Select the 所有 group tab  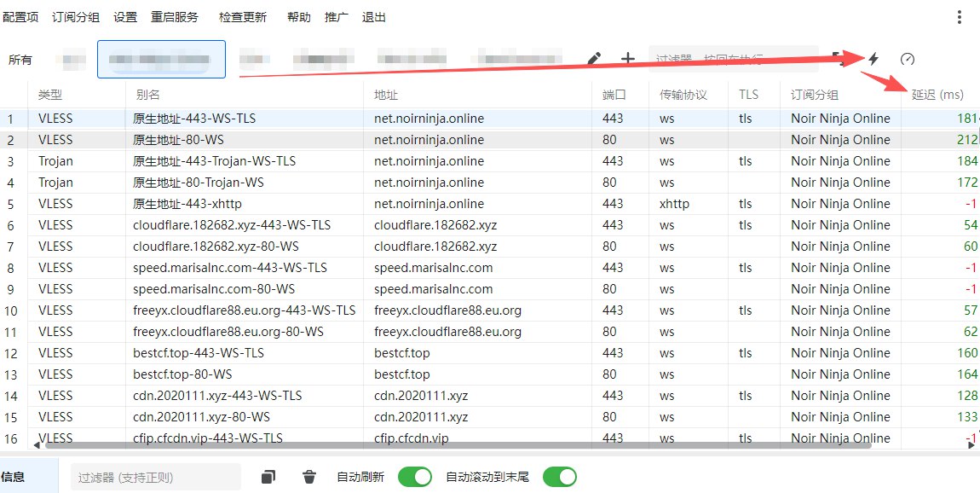(x=20, y=60)
